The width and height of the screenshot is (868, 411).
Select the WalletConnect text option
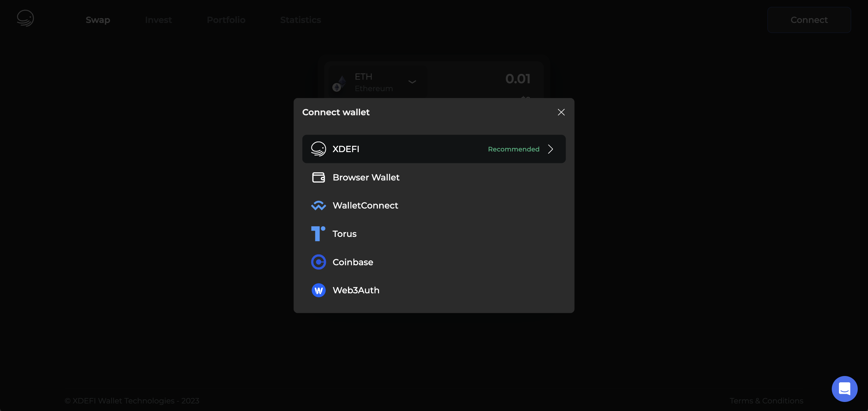coord(365,205)
